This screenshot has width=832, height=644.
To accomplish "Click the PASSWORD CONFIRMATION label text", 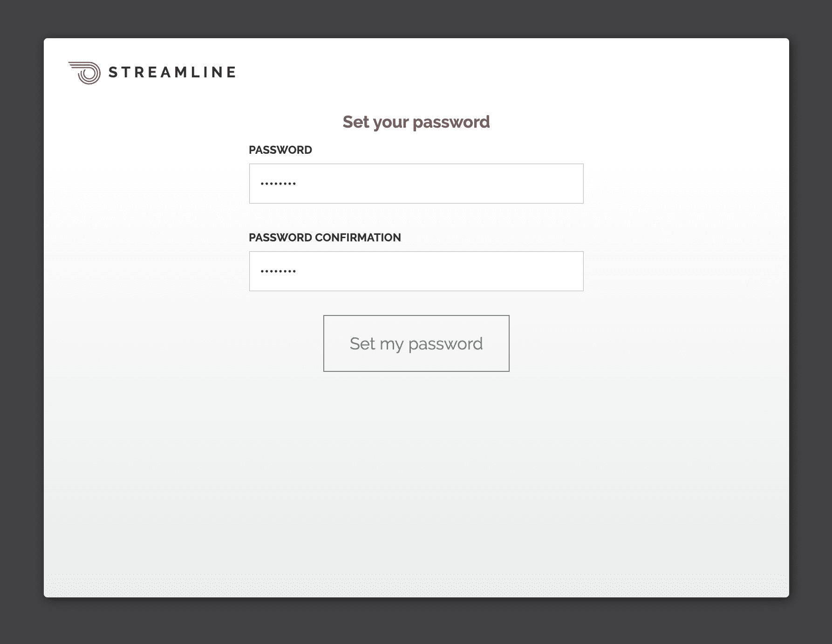I will 325,237.
